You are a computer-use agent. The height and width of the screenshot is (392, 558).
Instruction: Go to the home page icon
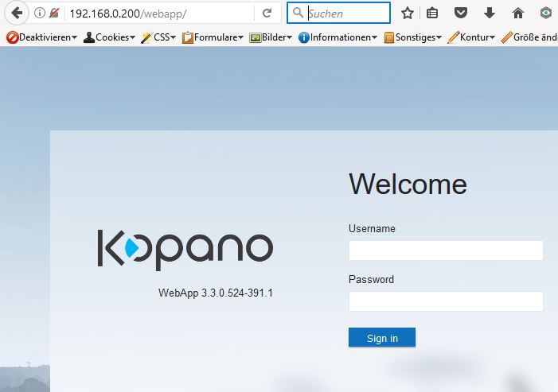pyautogui.click(x=517, y=14)
